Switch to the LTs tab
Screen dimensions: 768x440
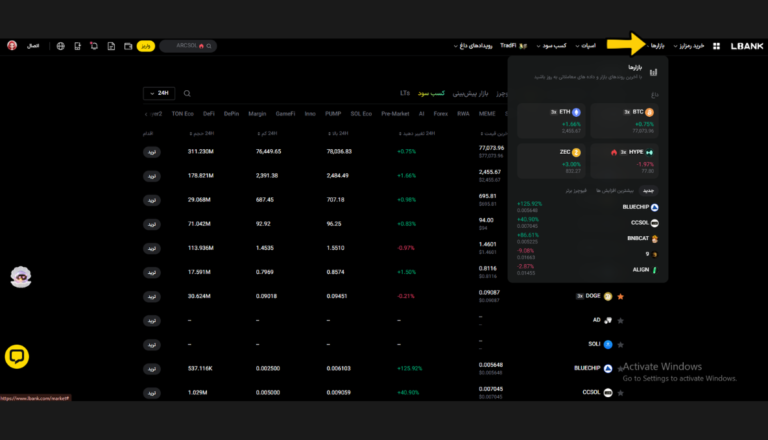coord(405,93)
